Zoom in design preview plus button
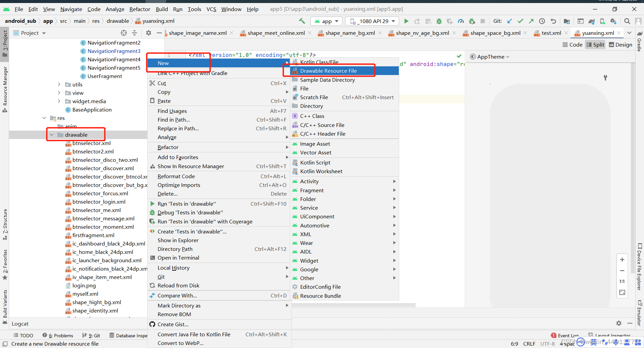 [622, 260]
